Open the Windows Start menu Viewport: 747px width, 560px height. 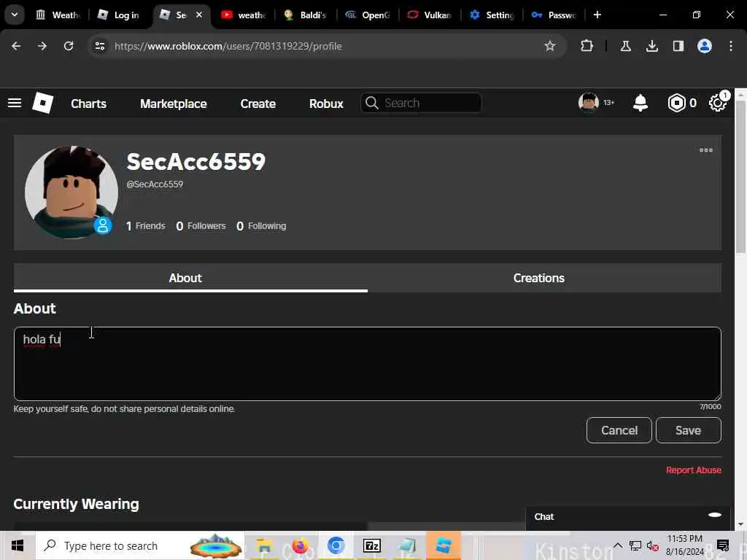coord(18,545)
